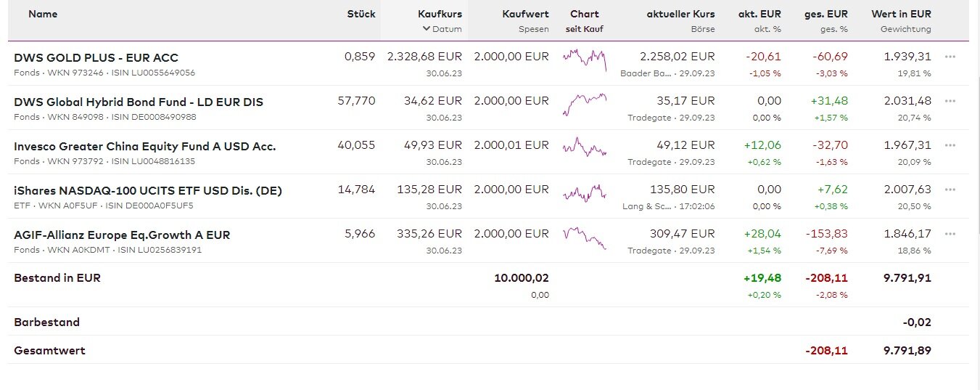The width and height of the screenshot is (980, 390).
Task: Open options menu for DWS GOLD PLUS row
Action: click(x=950, y=57)
